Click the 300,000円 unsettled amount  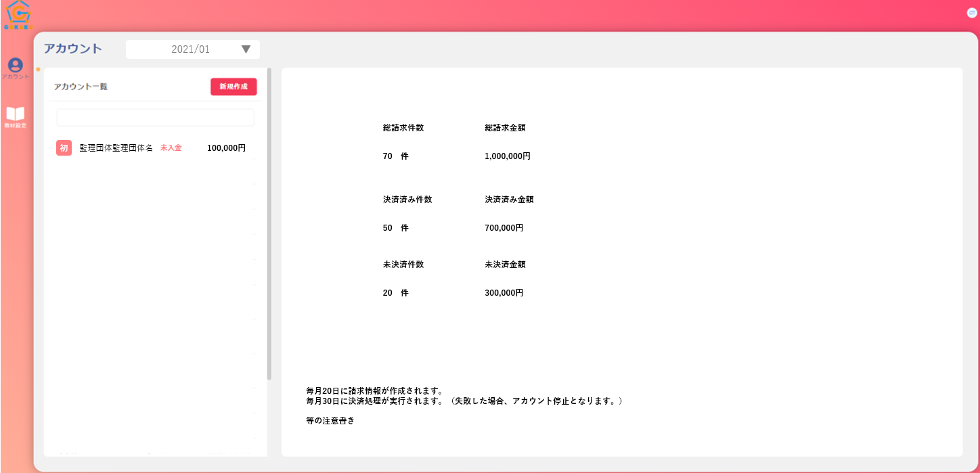(x=504, y=293)
